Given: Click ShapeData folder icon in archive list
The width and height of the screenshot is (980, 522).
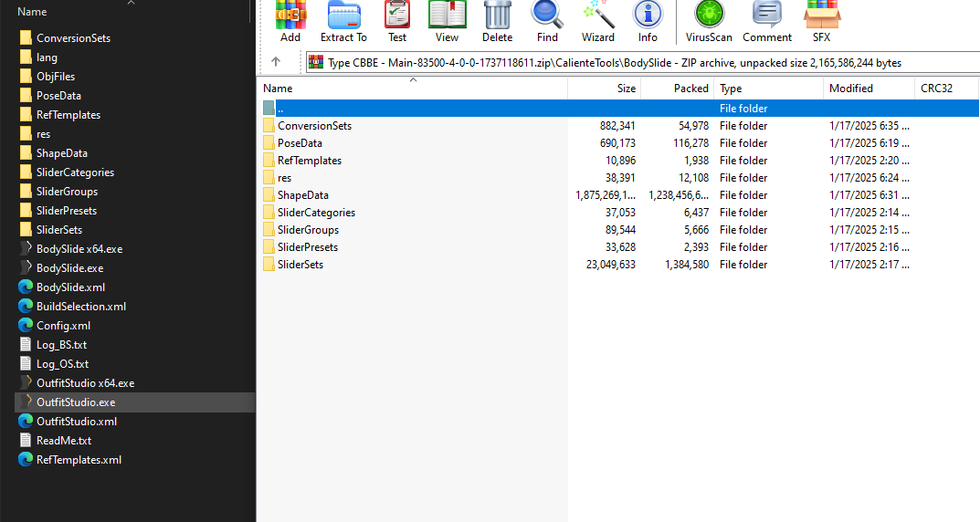Looking at the screenshot, I should click(x=269, y=194).
